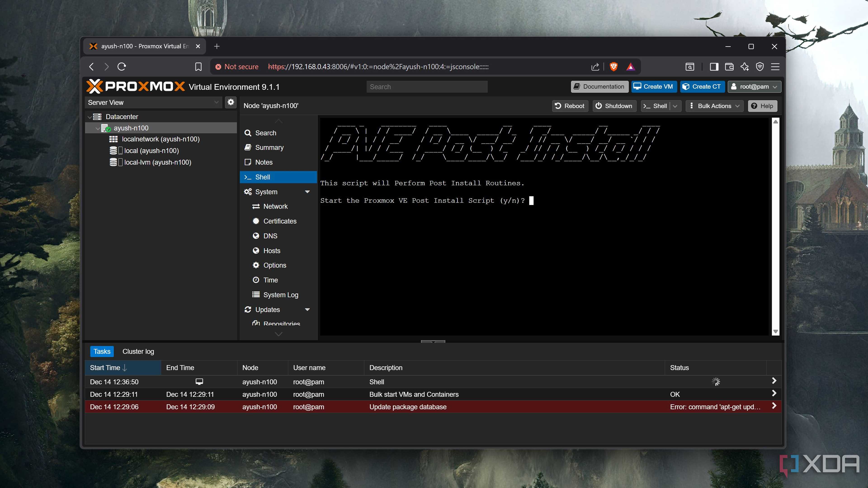Open Network under System
This screenshot has height=488, width=868.
278,206
